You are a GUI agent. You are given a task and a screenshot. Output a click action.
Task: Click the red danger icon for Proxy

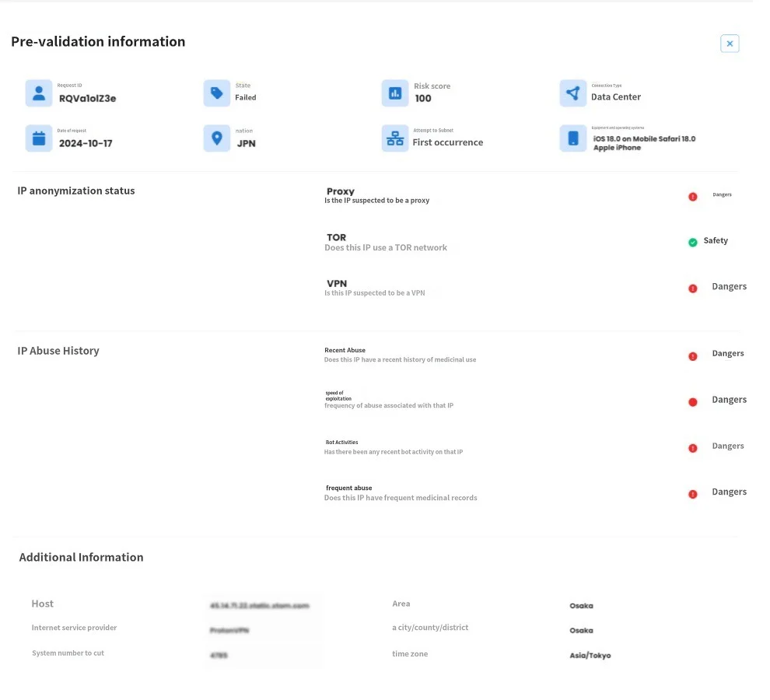coord(692,197)
